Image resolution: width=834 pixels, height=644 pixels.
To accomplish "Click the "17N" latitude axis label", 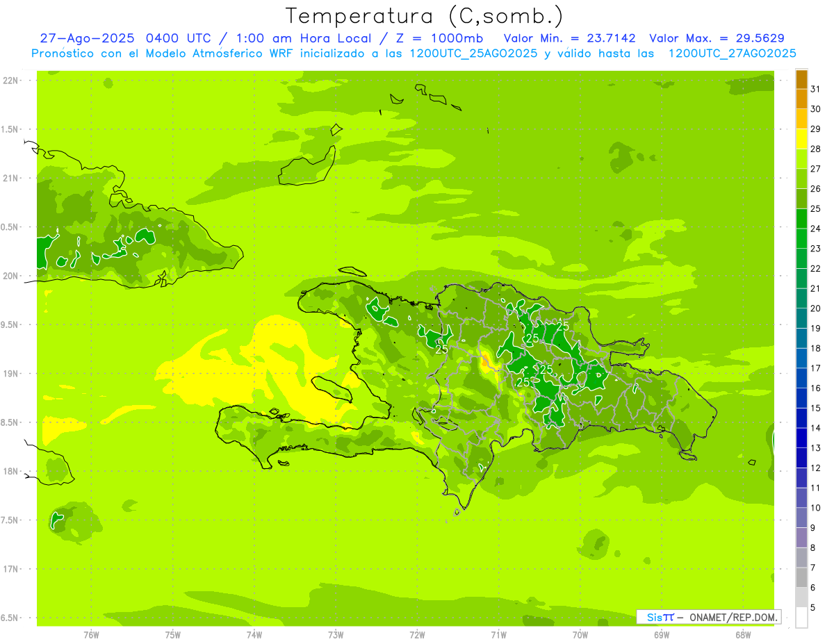I will 10,569.
